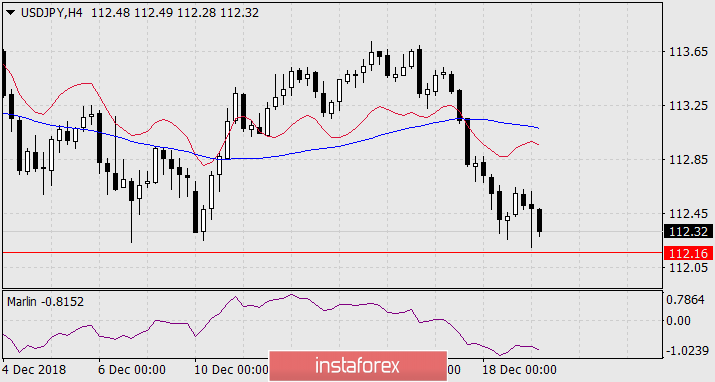The height and width of the screenshot is (382, 715).
Task: Select the purple Marlin oscillator line's right end
Action: [538, 350]
